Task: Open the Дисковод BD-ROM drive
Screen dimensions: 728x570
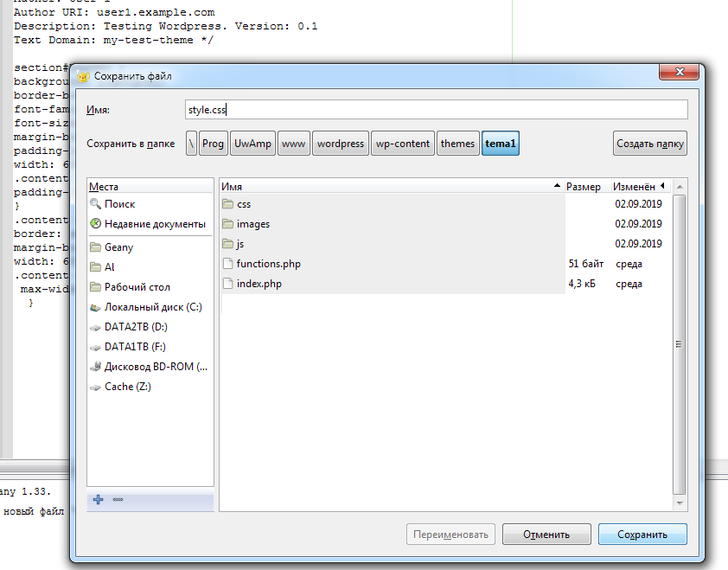Action: pos(155,367)
